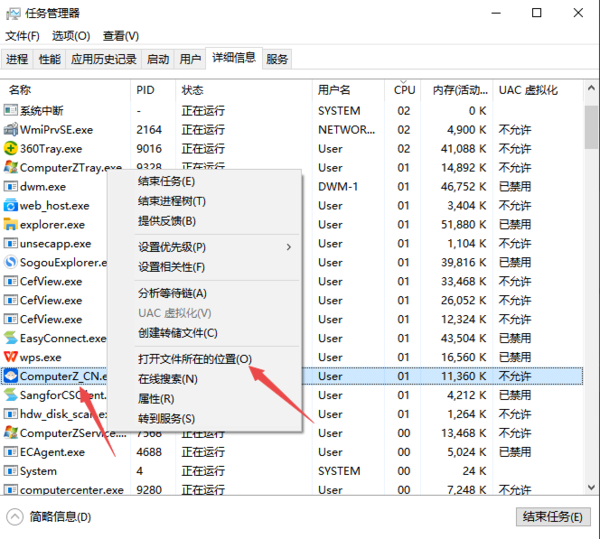Select 打开文件所在的位置(O) in context menu

coord(195,359)
